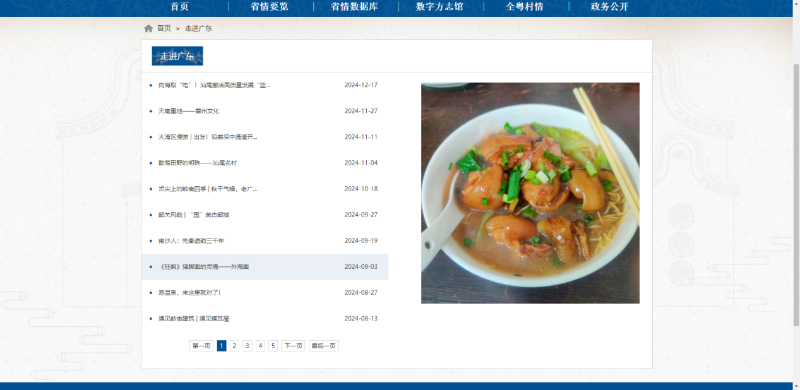This screenshot has width=800, height=390.
Task: Click the home icon in the breadcrumb
Action: pyautogui.click(x=148, y=29)
